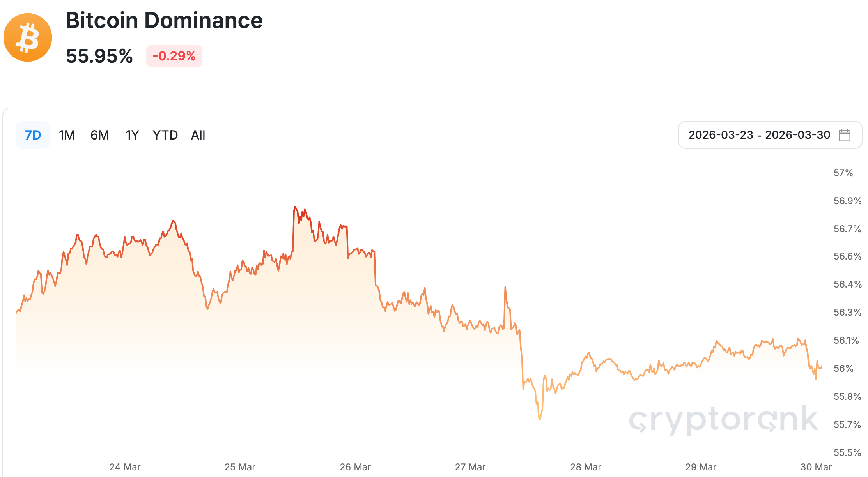This screenshot has height=477, width=868.
Task: Click the Bitcoin Dominance heading
Action: pos(164,20)
